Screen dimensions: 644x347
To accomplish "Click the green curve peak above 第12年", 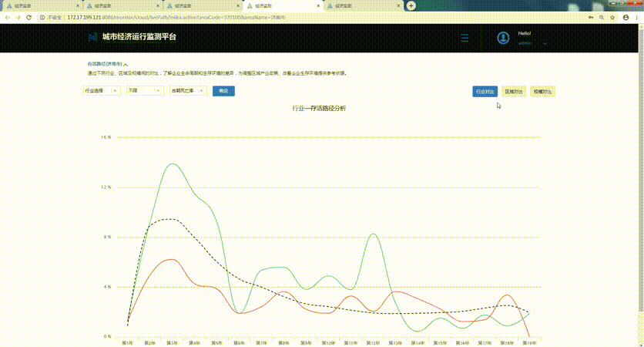I will [x=373, y=234].
